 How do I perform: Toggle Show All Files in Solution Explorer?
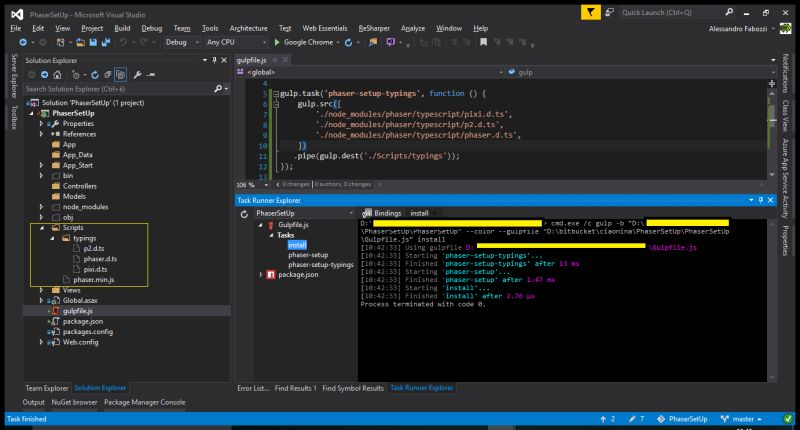coord(120,75)
